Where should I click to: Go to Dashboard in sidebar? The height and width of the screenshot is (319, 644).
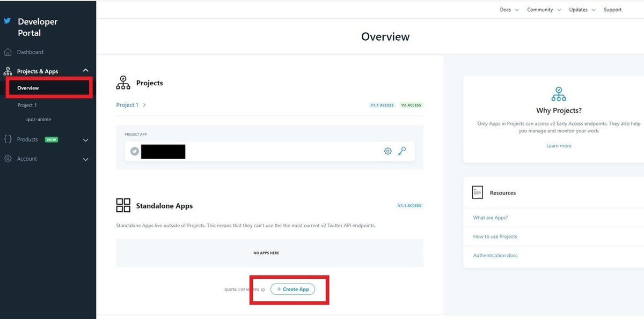[x=30, y=52]
